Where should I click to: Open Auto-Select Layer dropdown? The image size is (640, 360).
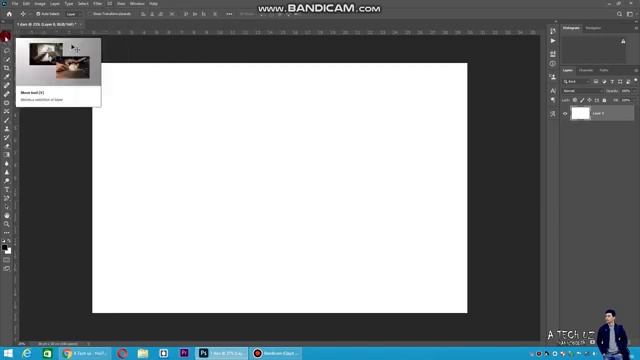pyautogui.click(x=73, y=14)
